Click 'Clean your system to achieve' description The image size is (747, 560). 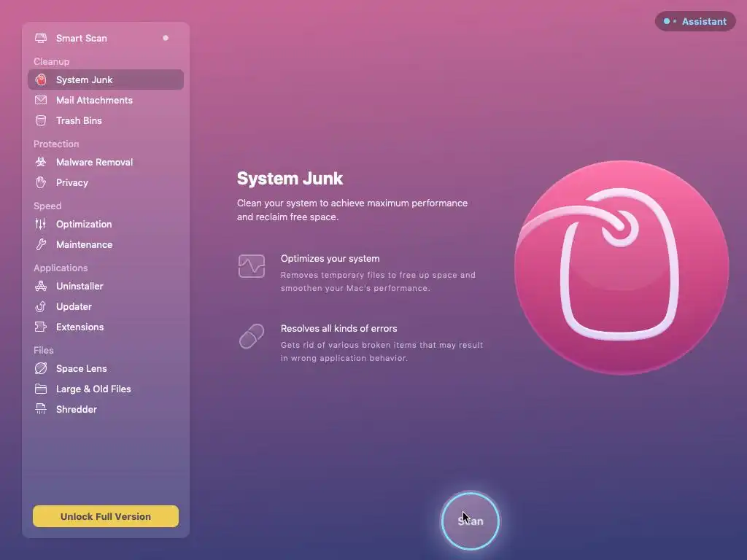[x=352, y=210]
